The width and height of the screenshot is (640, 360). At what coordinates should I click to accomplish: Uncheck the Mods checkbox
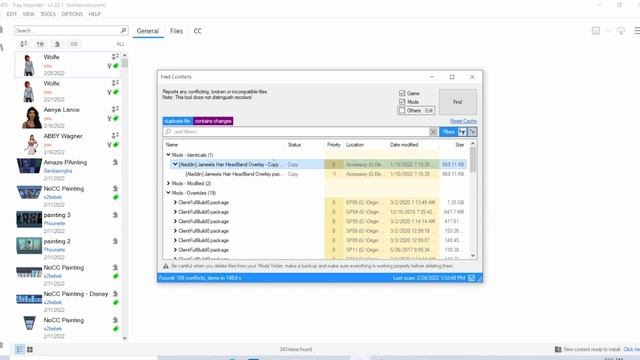click(x=402, y=102)
